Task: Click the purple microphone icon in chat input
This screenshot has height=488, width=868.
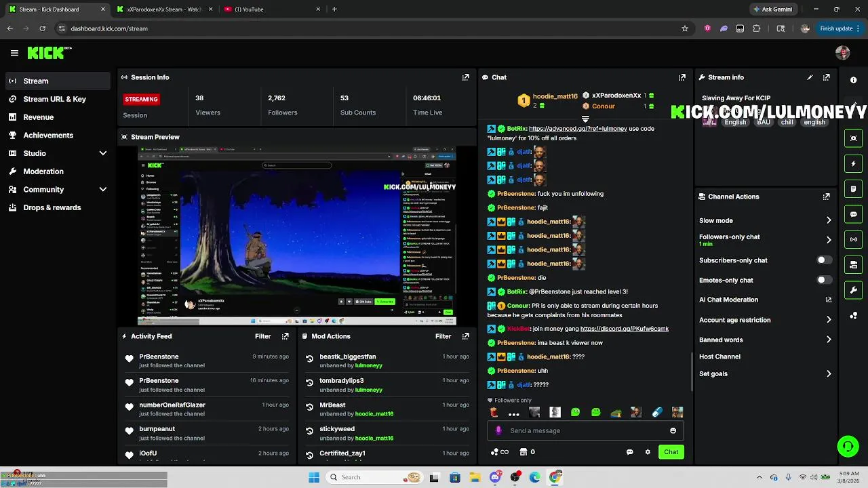Action: point(498,430)
